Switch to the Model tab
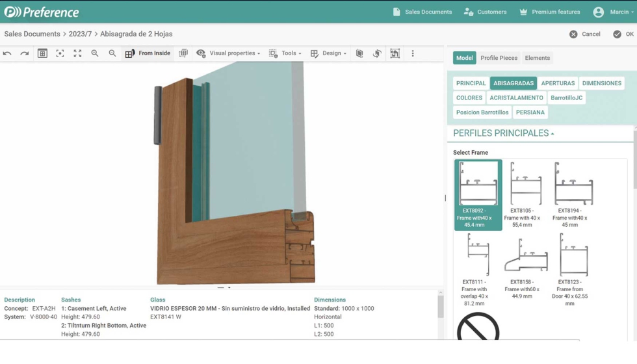Image resolution: width=637 pixels, height=364 pixels. [464, 58]
